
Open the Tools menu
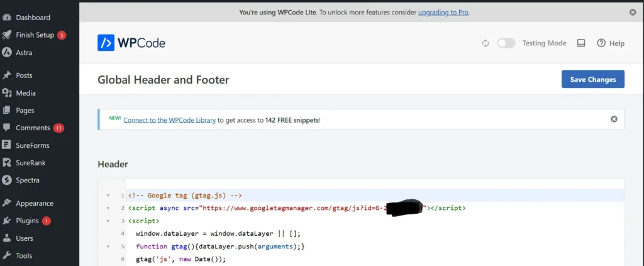24,256
